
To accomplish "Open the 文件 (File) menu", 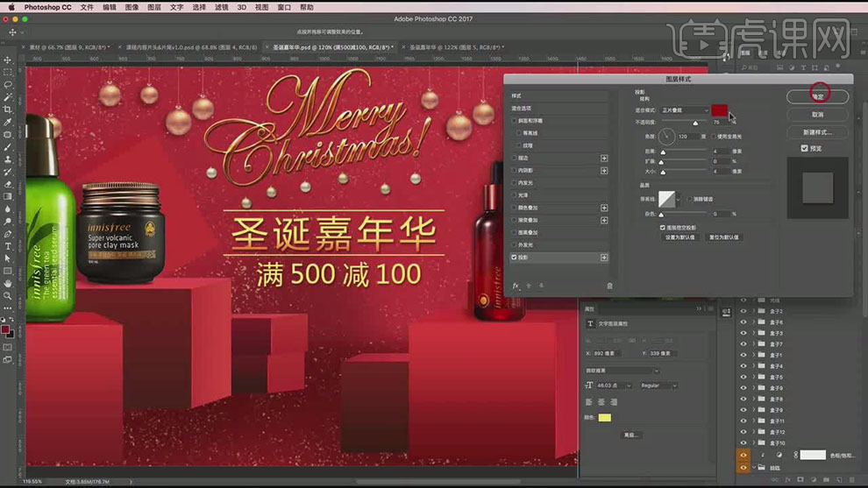I will (87, 7).
